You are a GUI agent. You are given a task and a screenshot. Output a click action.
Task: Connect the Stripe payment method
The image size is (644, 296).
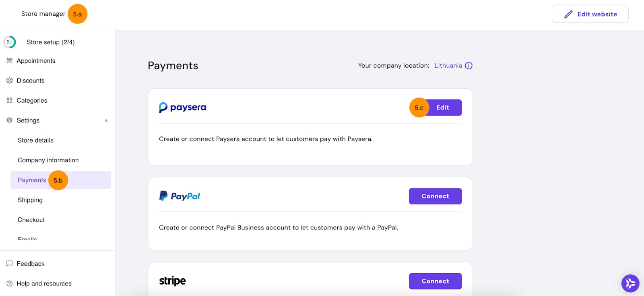click(x=435, y=281)
